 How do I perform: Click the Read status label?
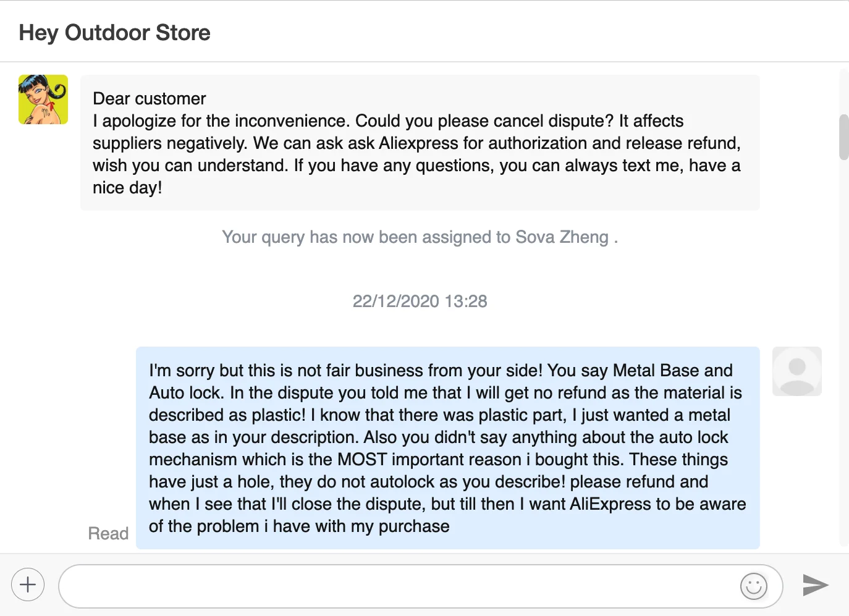coord(108,533)
